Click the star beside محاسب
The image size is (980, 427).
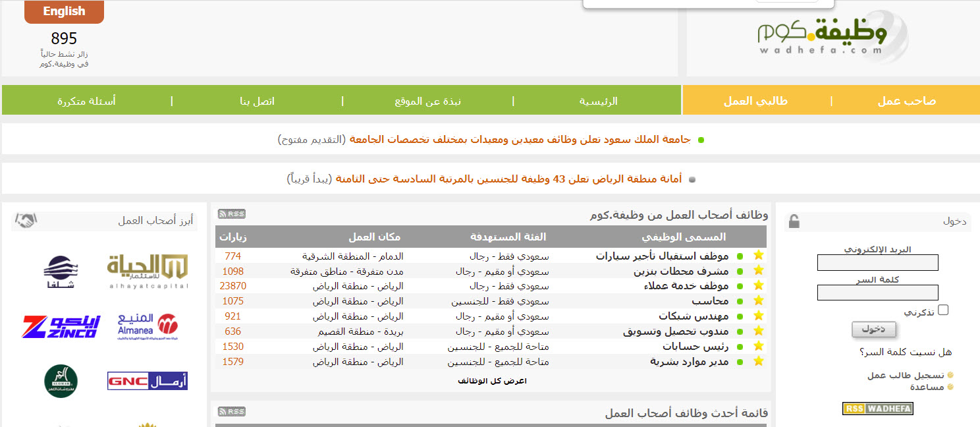(x=758, y=301)
